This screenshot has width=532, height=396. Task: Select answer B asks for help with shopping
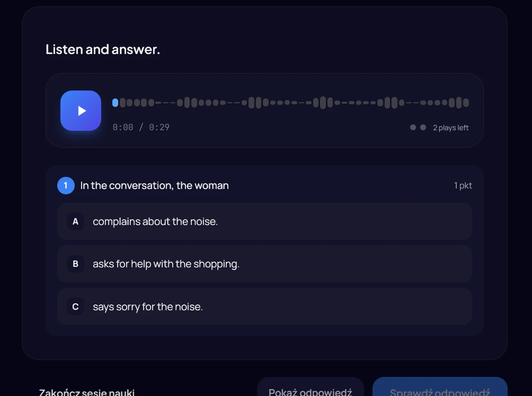coord(265,264)
